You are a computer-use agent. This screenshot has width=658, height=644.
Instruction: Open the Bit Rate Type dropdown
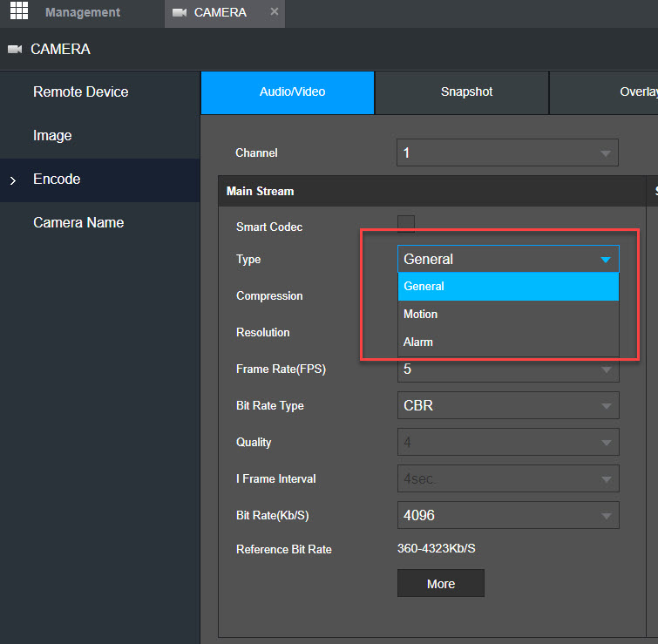point(508,405)
